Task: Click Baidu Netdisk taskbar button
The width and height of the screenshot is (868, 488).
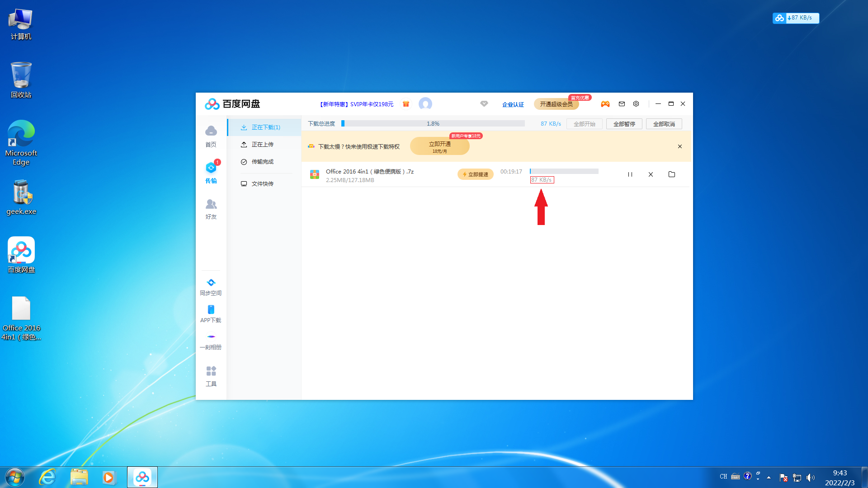Action: [x=142, y=477]
